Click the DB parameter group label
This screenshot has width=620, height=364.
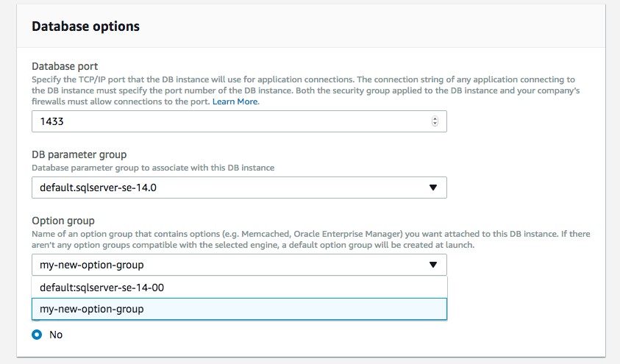click(79, 154)
